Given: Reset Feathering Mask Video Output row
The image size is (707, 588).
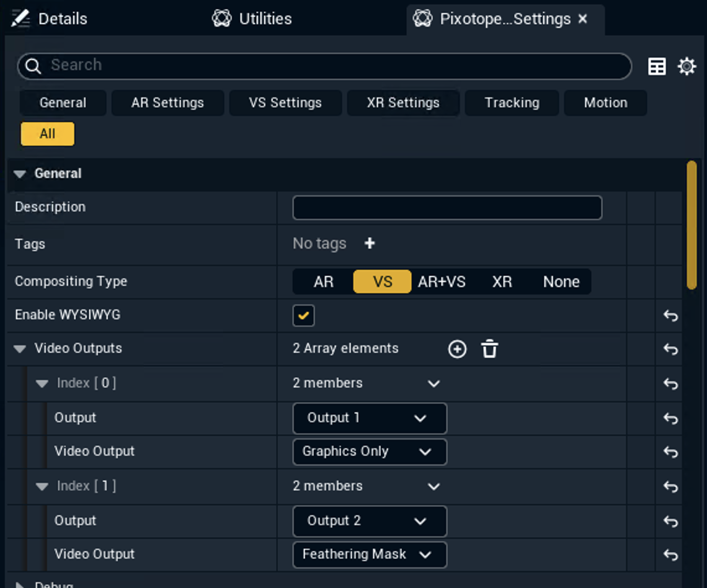Looking at the screenshot, I should click(670, 555).
